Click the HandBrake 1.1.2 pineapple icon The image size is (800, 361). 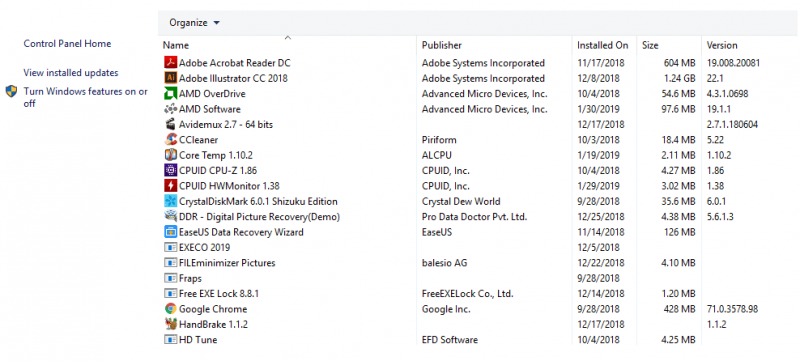[x=170, y=324]
